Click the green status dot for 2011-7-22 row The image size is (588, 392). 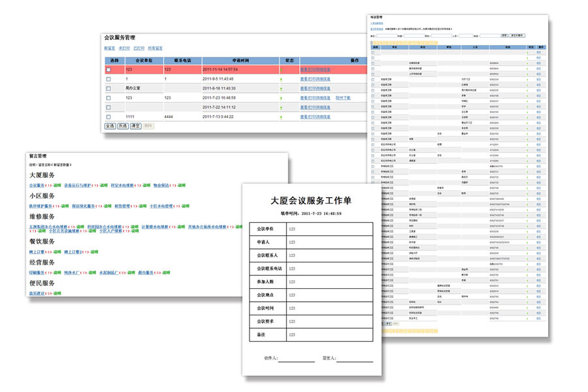click(281, 108)
